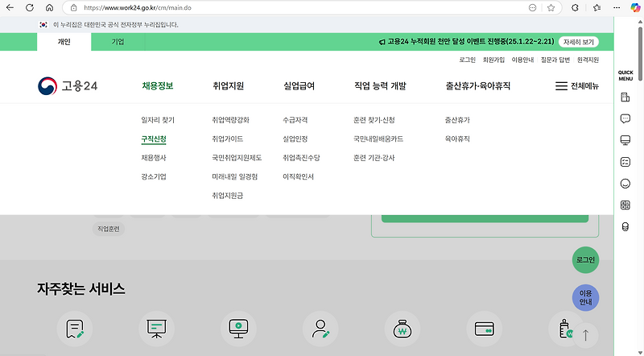The width and height of the screenshot is (644, 356).
Task: Select 구직신청 submenu item
Action: coord(154,139)
